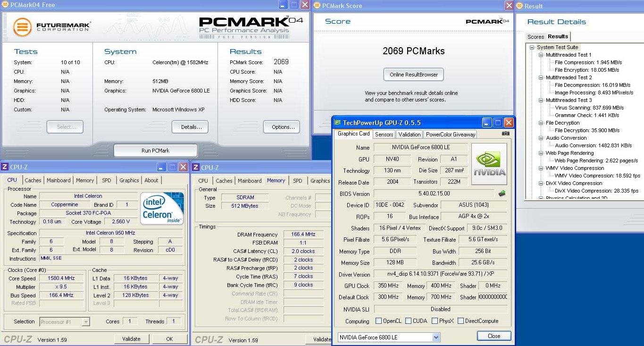Image resolution: width=644 pixels, height=346 pixels.
Task: Click the left CPU-Z window's title icon
Action: (5, 167)
